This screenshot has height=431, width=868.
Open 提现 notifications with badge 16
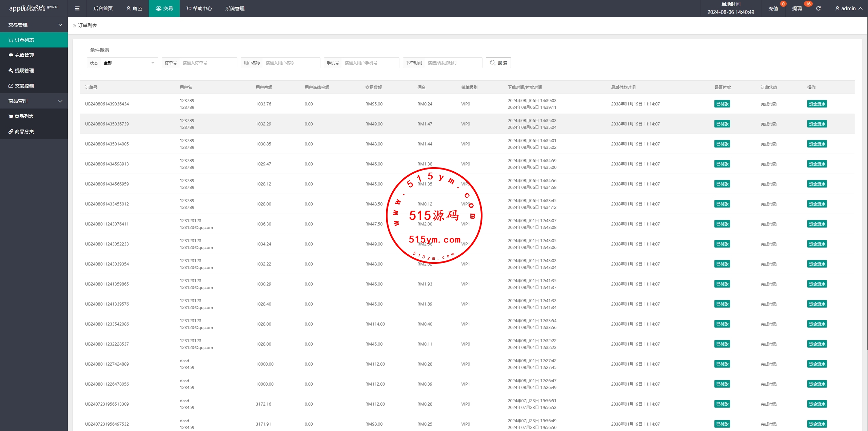[x=797, y=8]
